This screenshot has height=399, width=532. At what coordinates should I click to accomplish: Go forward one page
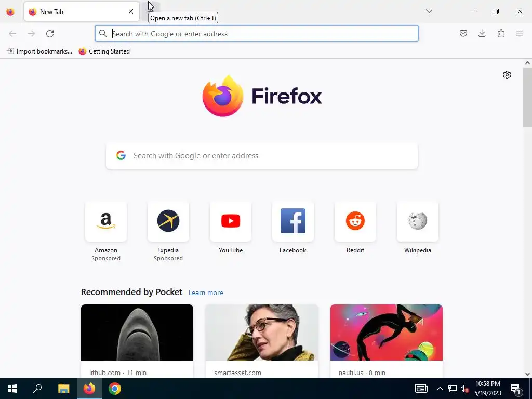point(31,34)
